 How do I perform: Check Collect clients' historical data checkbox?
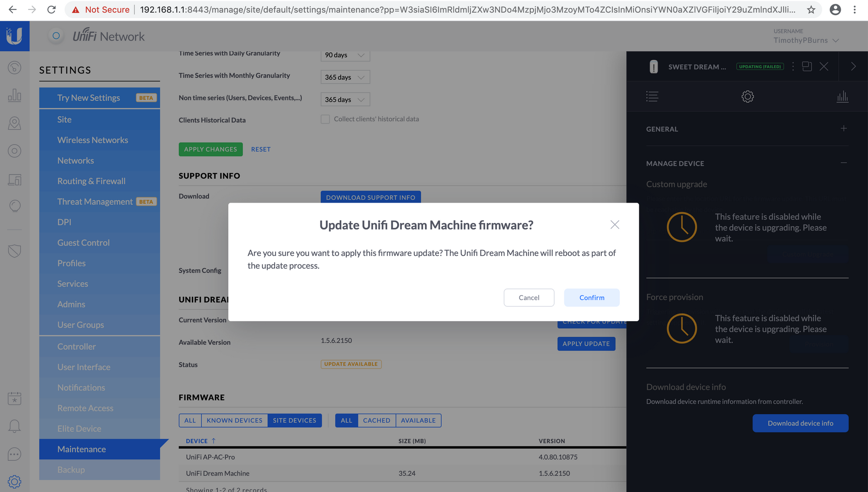tap(325, 119)
